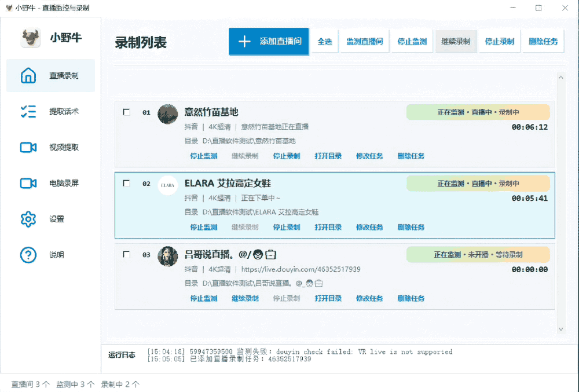Screen dimensions: 579x392
Task: Click 停止监测 for ELARA 艾拉高定女鞋
Action: (x=203, y=228)
